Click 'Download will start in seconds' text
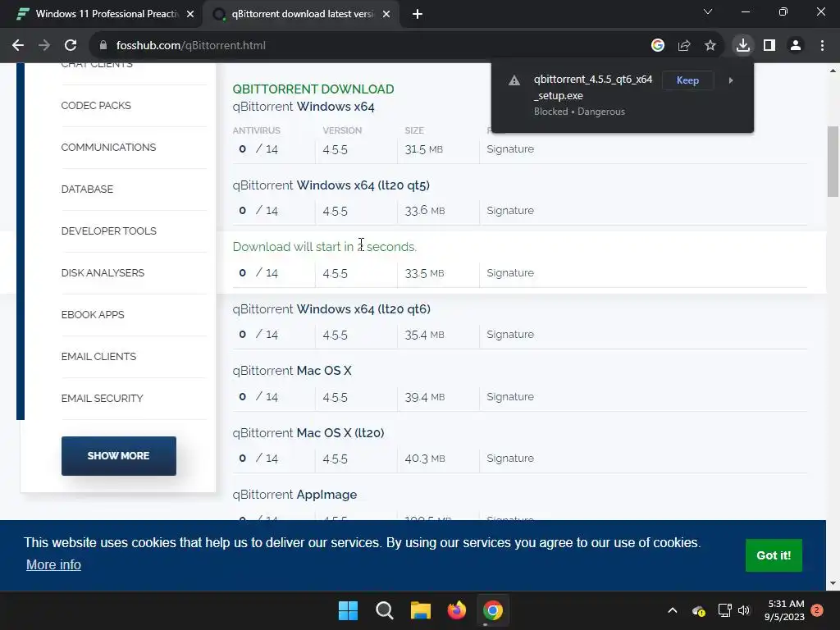The height and width of the screenshot is (630, 840). 325,246
